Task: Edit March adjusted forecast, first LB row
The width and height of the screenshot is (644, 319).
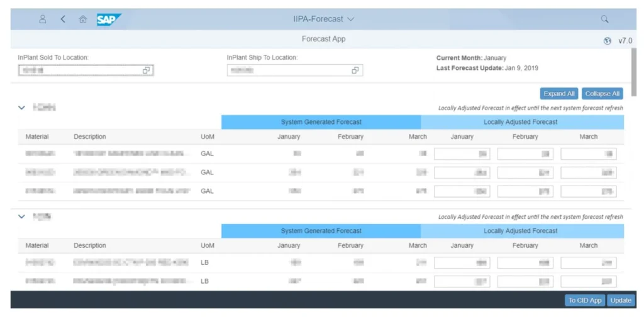Action: coord(589,262)
